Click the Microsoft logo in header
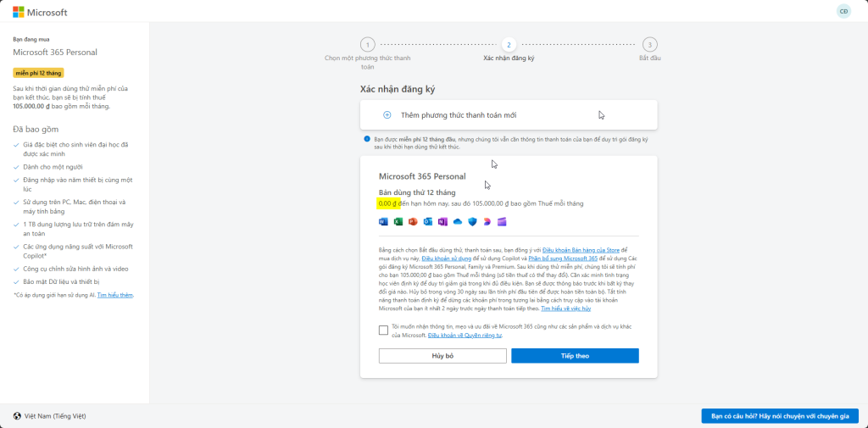 pyautogui.click(x=40, y=12)
